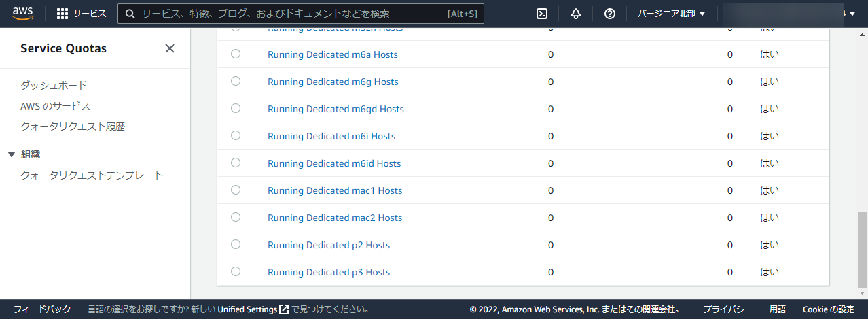Click the external link icon beside Unified Settings

tap(284, 309)
